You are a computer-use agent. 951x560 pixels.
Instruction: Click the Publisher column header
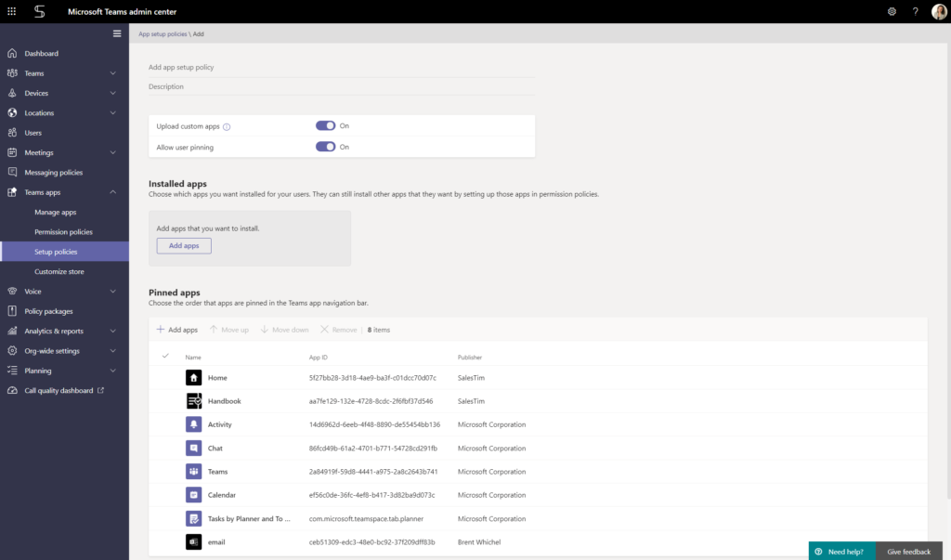click(469, 358)
